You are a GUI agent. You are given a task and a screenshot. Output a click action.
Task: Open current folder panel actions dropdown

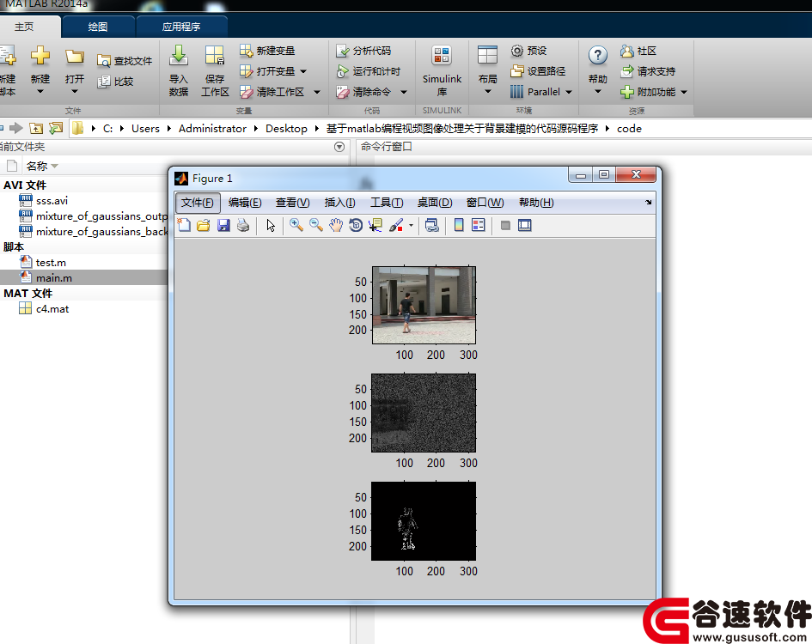[339, 147]
